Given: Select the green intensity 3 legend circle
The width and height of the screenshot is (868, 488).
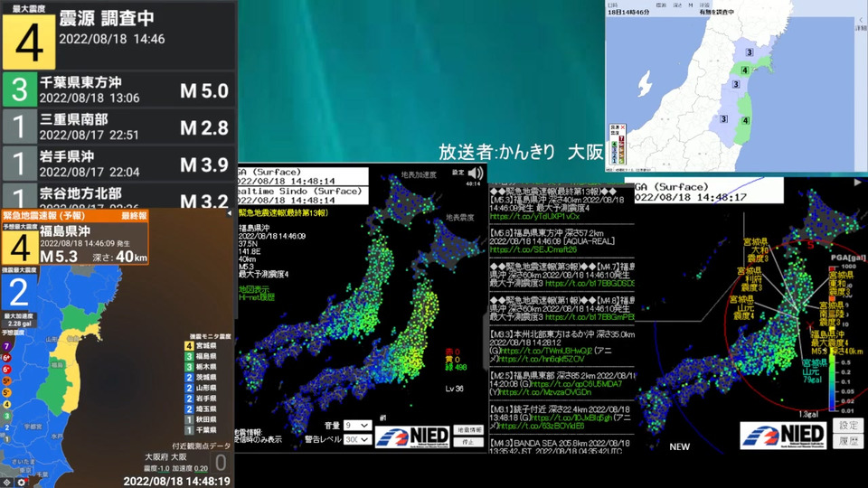Looking at the screenshot, I should click(6, 416).
